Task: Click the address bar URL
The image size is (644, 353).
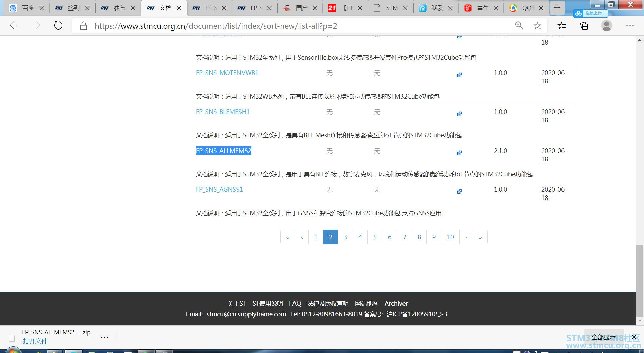Action: pyautogui.click(x=216, y=26)
